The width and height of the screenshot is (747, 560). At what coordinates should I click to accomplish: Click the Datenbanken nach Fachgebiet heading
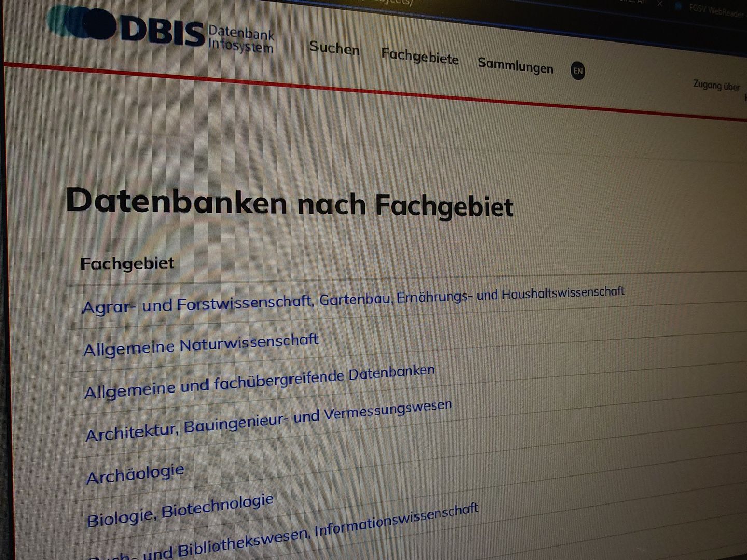point(289,202)
